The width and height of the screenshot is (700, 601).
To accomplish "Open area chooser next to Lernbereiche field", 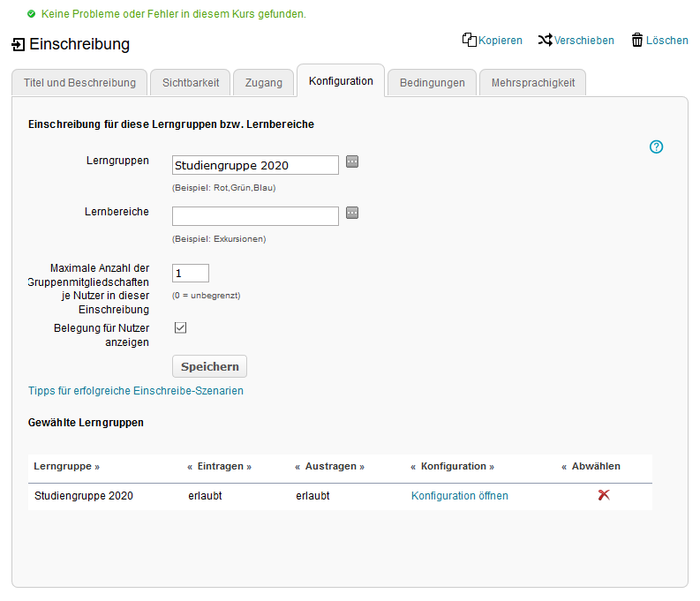I will point(352,213).
